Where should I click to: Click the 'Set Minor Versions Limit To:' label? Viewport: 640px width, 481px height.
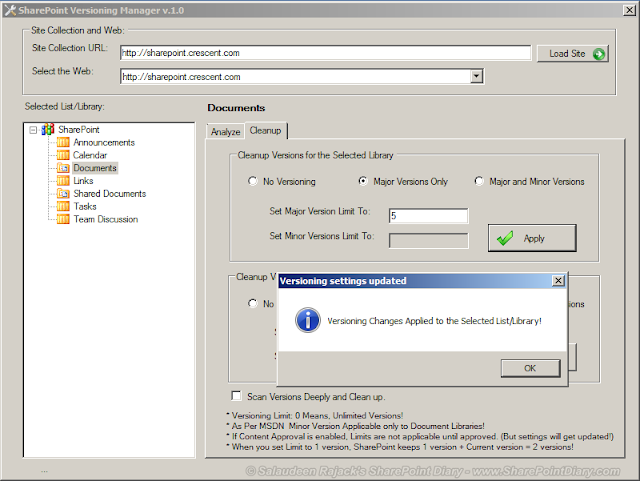[x=322, y=236]
